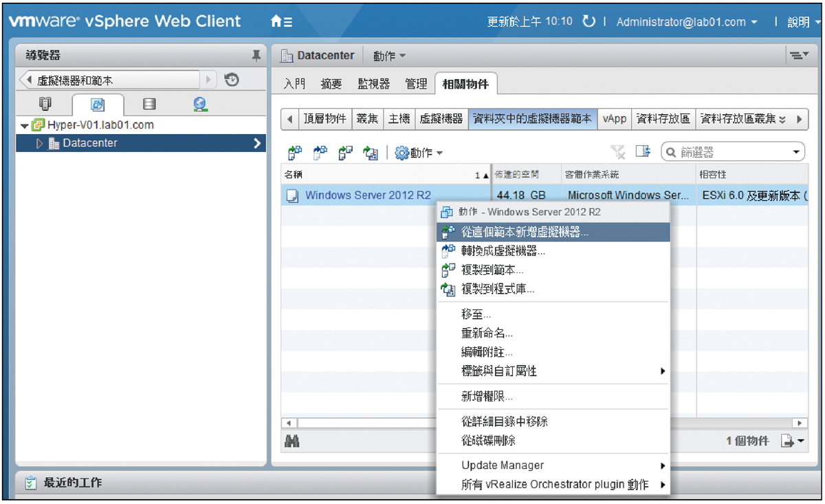Sort by the 佈建的空間 column header
Screen dimensions: 825x504
526,175
